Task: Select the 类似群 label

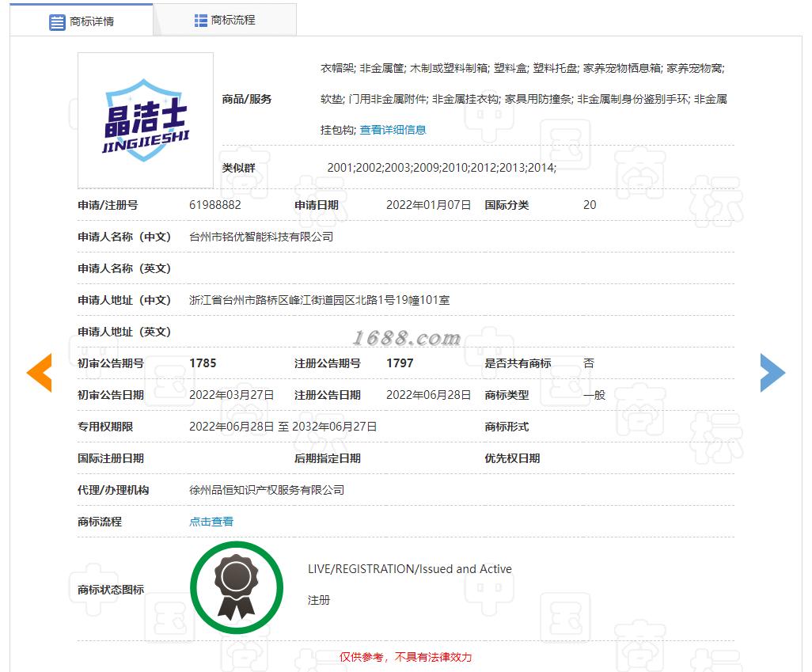Action: (x=239, y=168)
